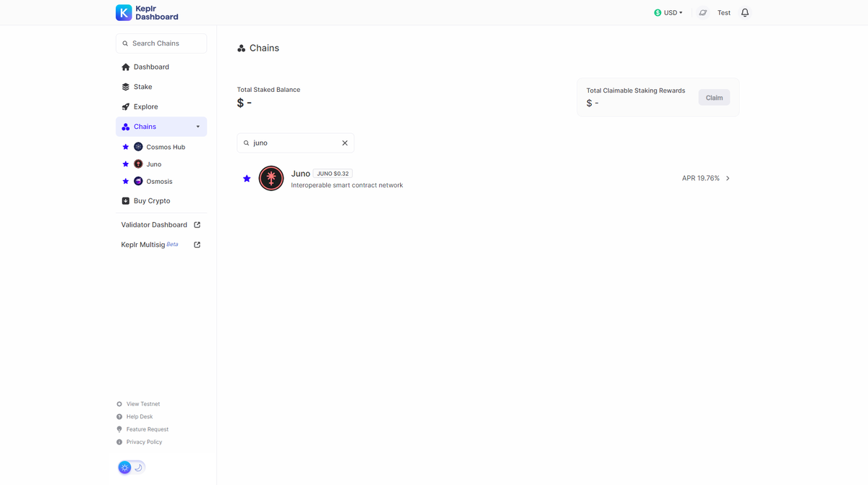Click the Keplr Dashboard logo
868x485 pixels.
click(147, 12)
